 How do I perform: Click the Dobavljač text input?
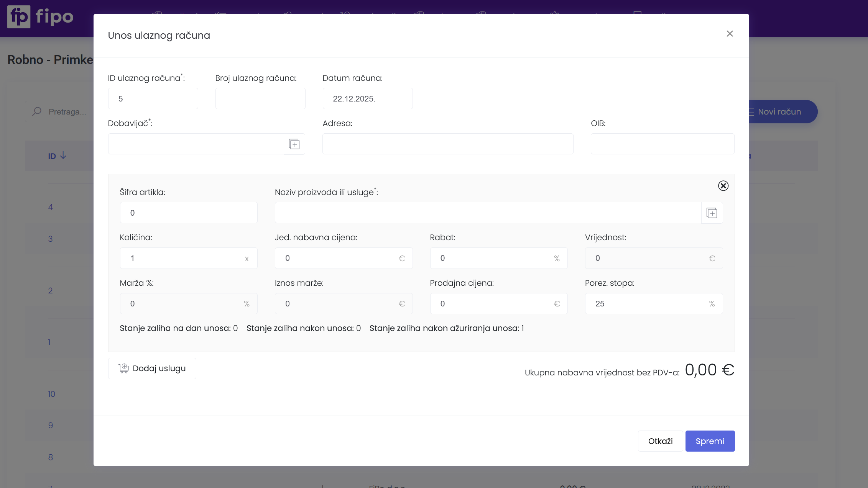click(196, 144)
